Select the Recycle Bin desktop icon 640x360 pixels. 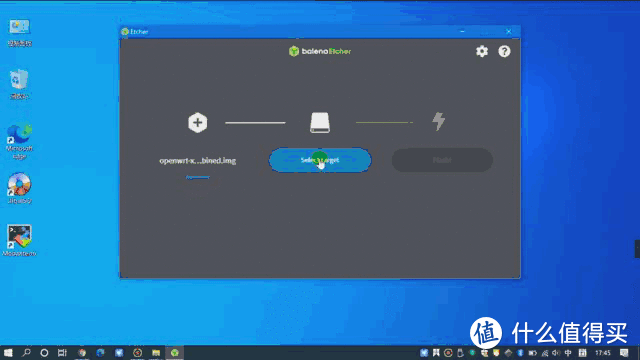click(19, 84)
